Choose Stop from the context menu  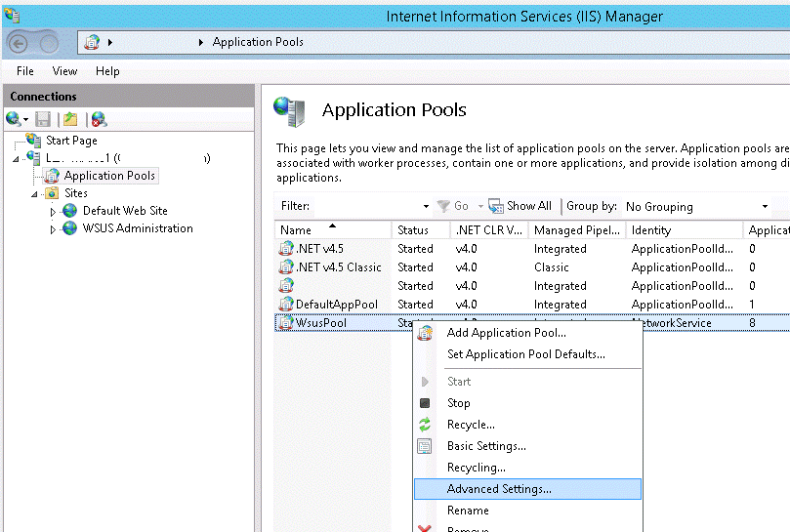point(527,403)
